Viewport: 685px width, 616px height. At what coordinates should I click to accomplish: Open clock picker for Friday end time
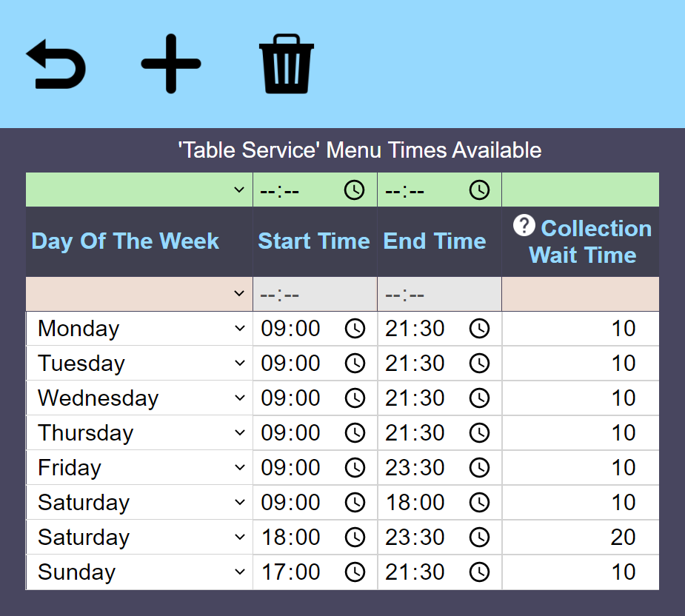[480, 468]
